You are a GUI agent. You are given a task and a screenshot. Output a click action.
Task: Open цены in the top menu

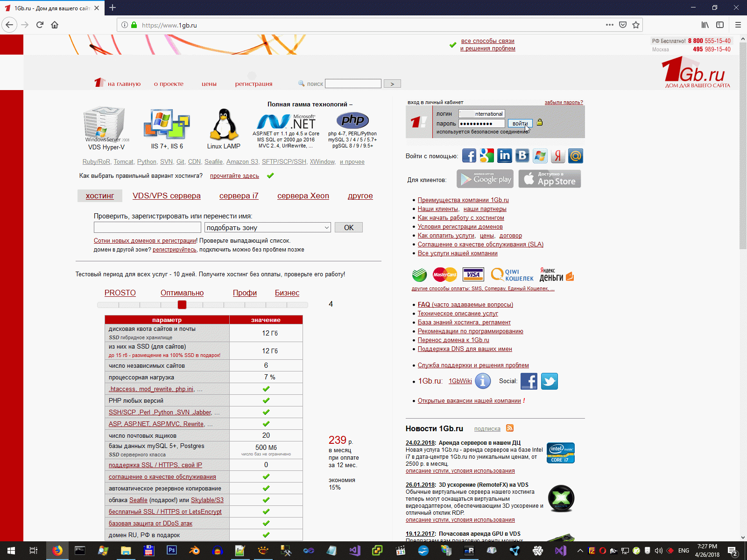[x=209, y=84]
